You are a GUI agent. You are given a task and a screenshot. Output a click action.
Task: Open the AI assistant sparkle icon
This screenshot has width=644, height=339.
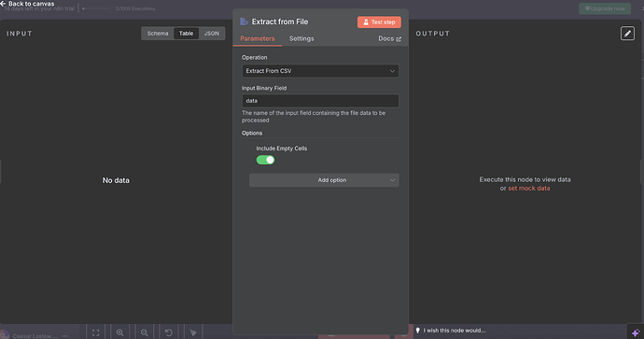coord(636,332)
